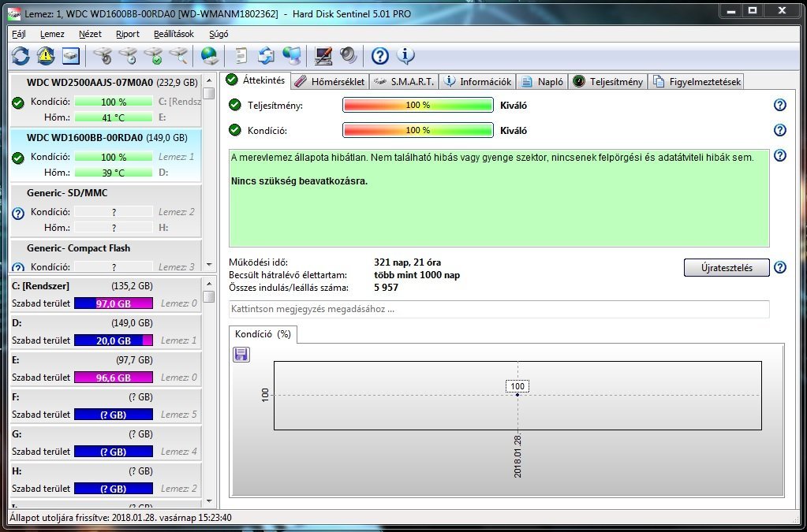Screen dimensions: 807x532
Task: Click the globe with monitor network icon
Action: (x=292, y=55)
